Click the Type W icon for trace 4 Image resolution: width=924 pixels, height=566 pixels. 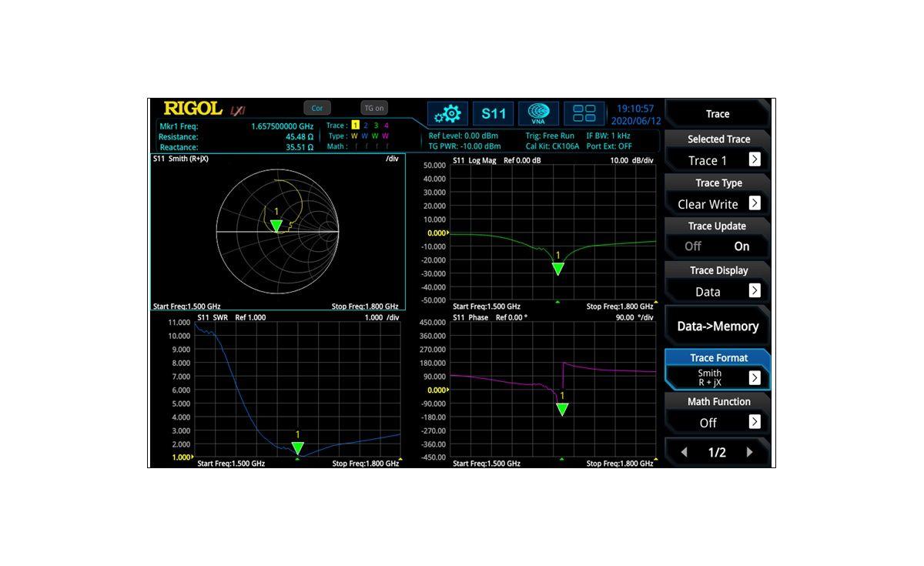[387, 136]
